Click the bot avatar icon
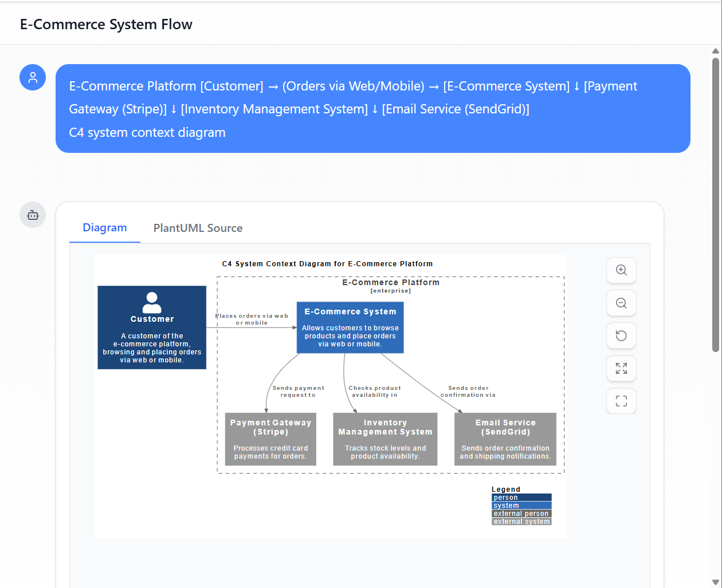This screenshot has width=722, height=588. point(33,215)
